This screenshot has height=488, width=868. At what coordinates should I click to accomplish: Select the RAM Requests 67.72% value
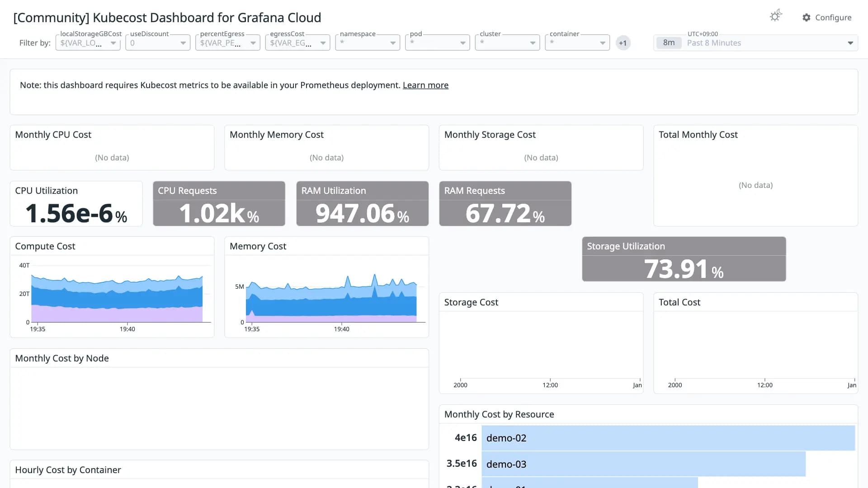pos(505,213)
